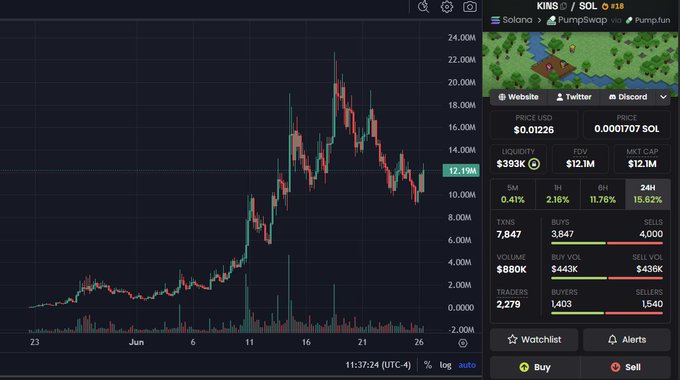This screenshot has height=380, width=680.
Task: Click the 0.0001707 SOL price value
Action: click(627, 129)
